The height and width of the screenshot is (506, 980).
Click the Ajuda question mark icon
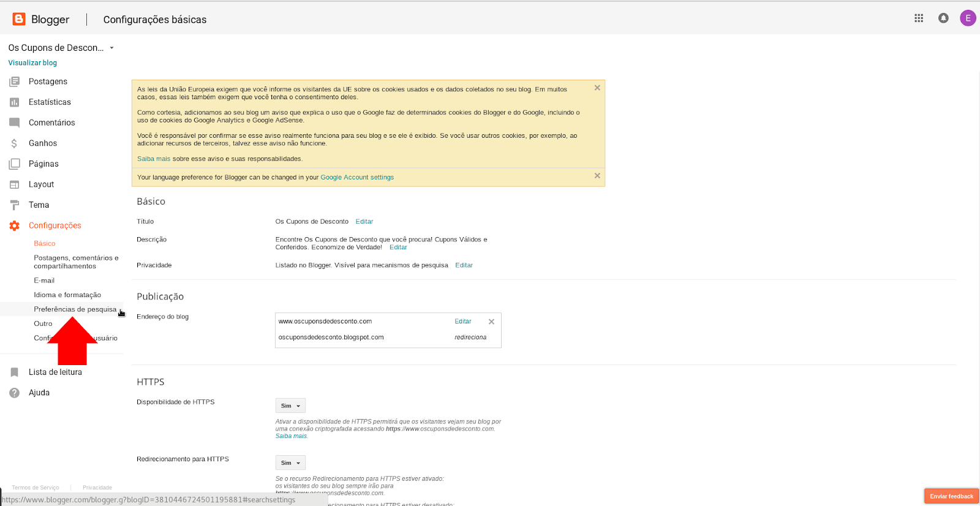coord(14,393)
